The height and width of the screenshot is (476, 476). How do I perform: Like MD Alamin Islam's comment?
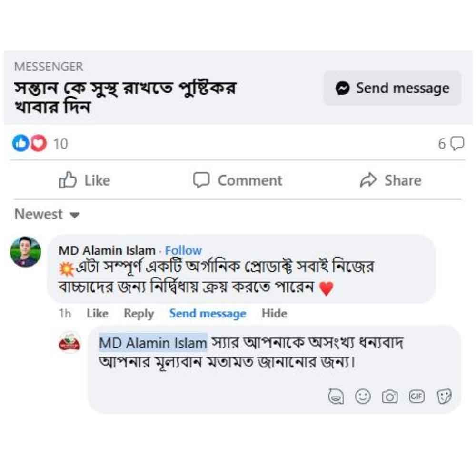97,313
